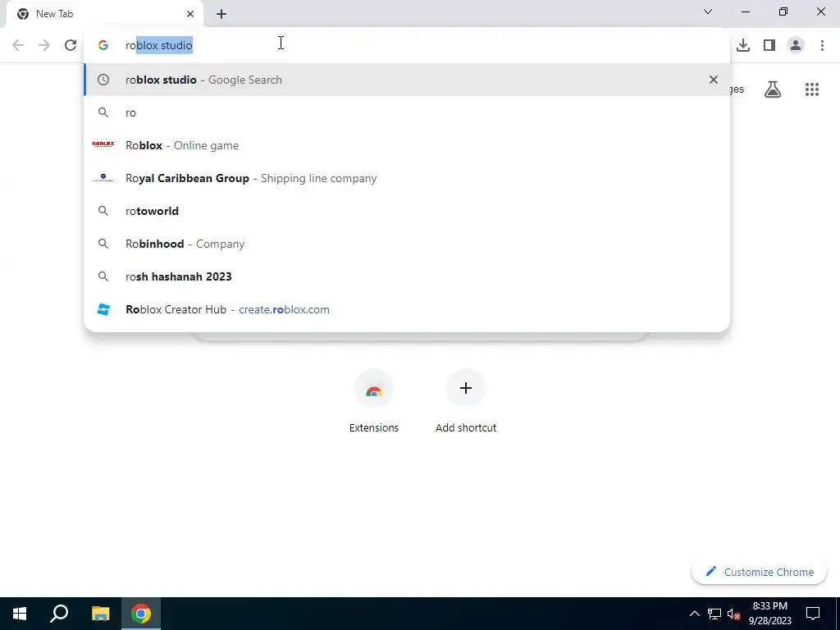The width and height of the screenshot is (840, 630).
Task: Choose the plain 'ro' search suggestion
Action: tap(407, 112)
